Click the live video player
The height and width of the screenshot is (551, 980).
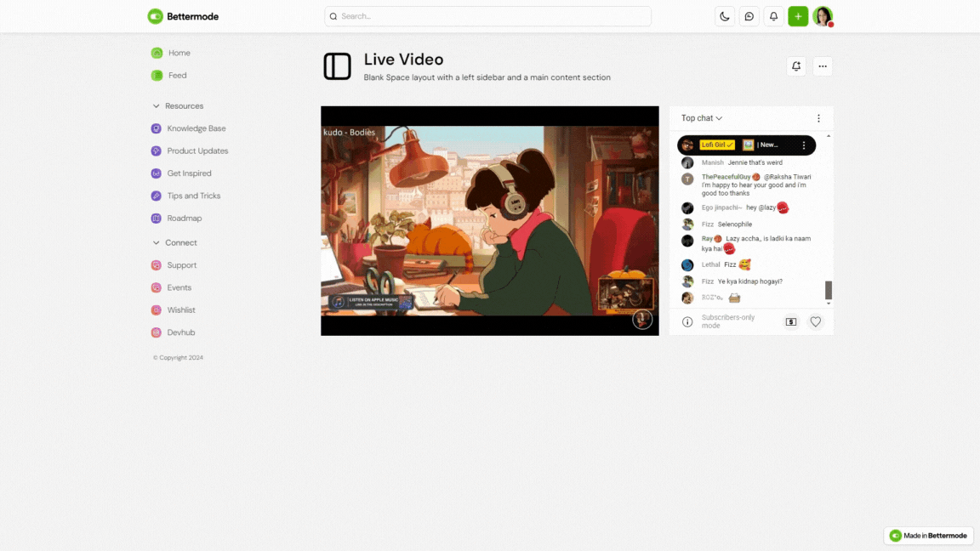(490, 220)
